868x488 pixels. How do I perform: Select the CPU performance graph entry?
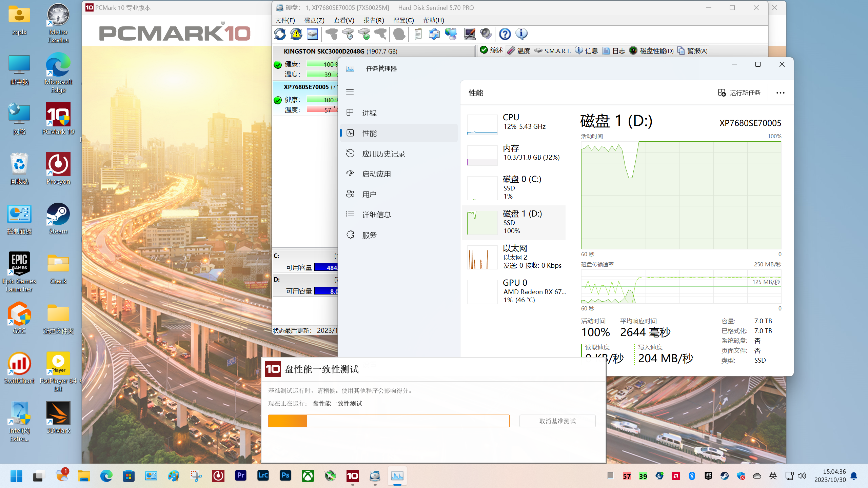tap(514, 124)
